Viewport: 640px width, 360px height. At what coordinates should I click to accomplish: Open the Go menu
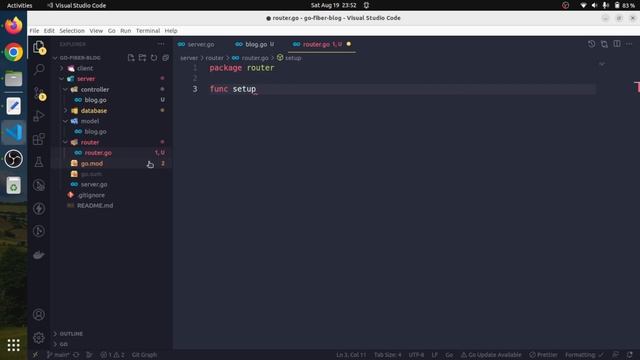[x=111, y=31]
